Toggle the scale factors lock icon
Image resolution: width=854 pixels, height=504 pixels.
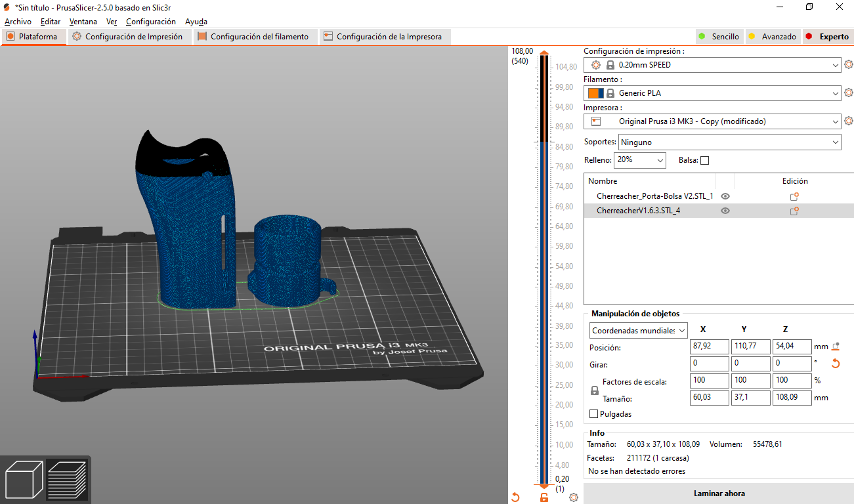coord(595,390)
